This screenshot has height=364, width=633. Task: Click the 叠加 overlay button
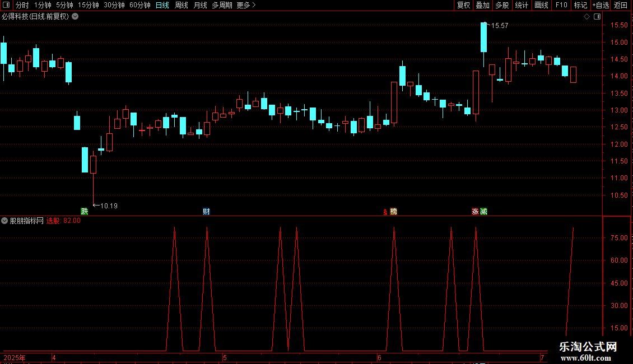pyautogui.click(x=482, y=5)
